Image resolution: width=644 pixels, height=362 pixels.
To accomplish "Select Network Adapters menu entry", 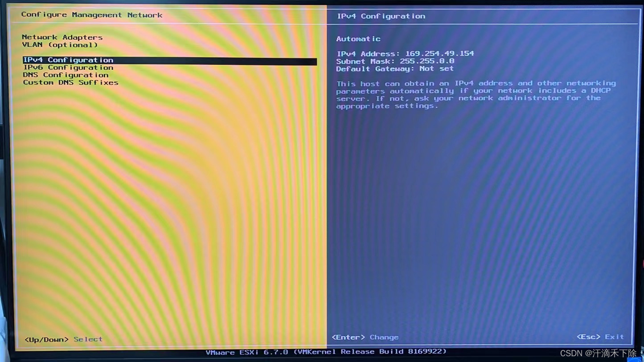I will click(x=62, y=37).
